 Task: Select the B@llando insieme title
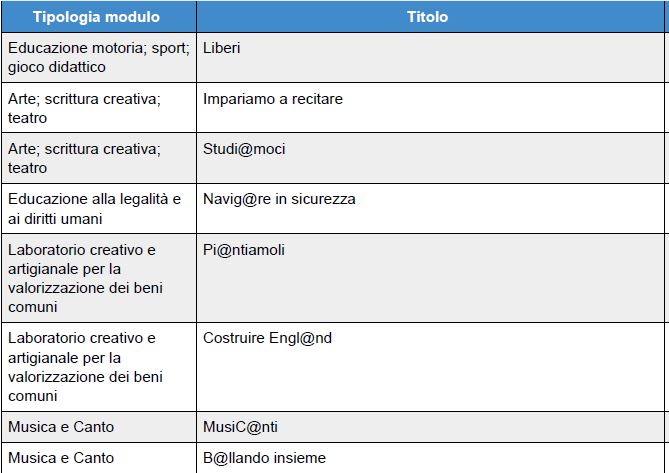click(264, 458)
